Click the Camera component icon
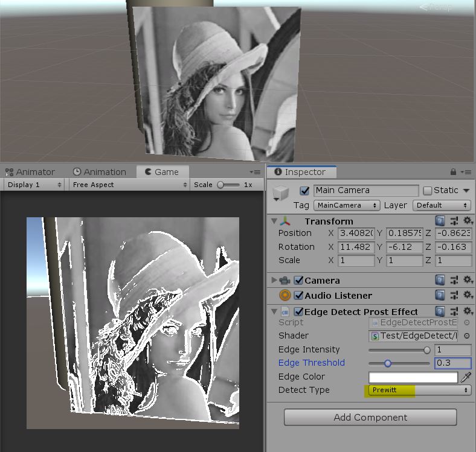Viewport: 476px width, 452px height. point(285,280)
